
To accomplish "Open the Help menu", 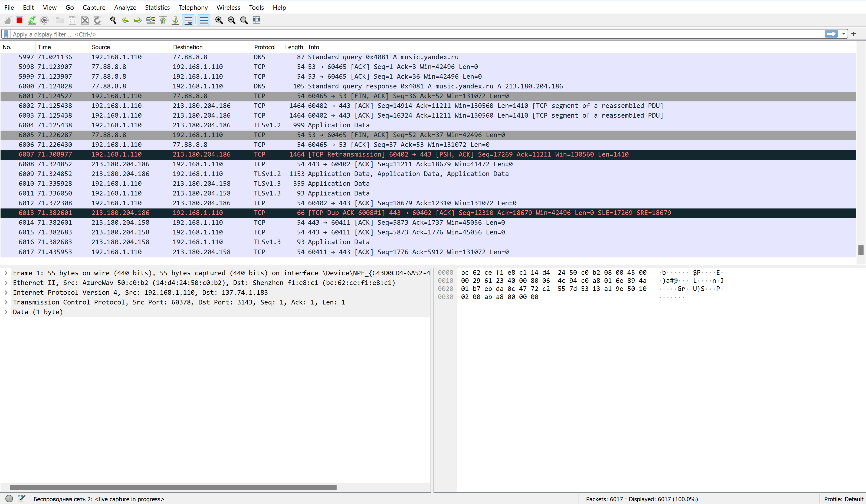I will 279,7.
